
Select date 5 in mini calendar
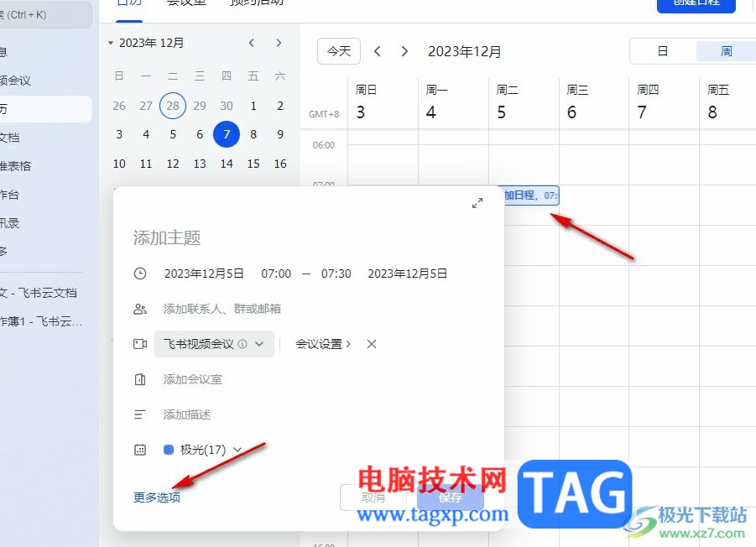[x=173, y=134]
